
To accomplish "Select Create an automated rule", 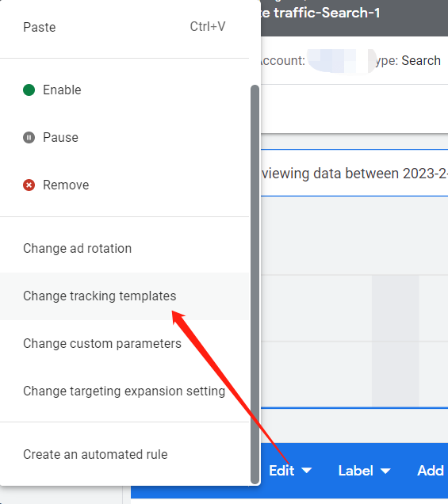I will pos(124,455).
